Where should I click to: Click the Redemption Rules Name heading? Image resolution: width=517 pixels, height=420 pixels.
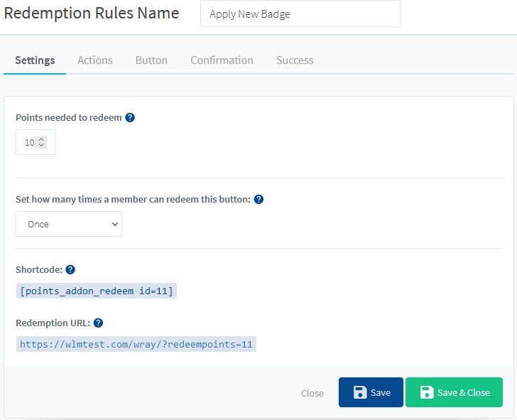tap(92, 14)
